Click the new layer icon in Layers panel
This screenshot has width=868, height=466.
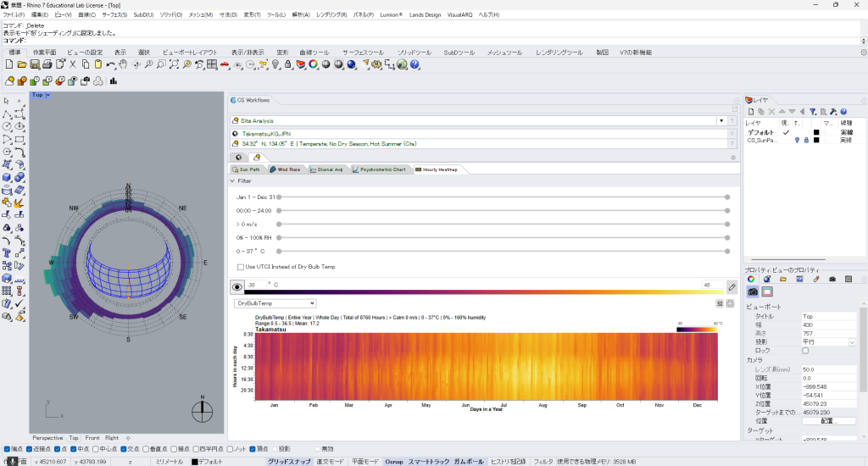click(x=751, y=111)
